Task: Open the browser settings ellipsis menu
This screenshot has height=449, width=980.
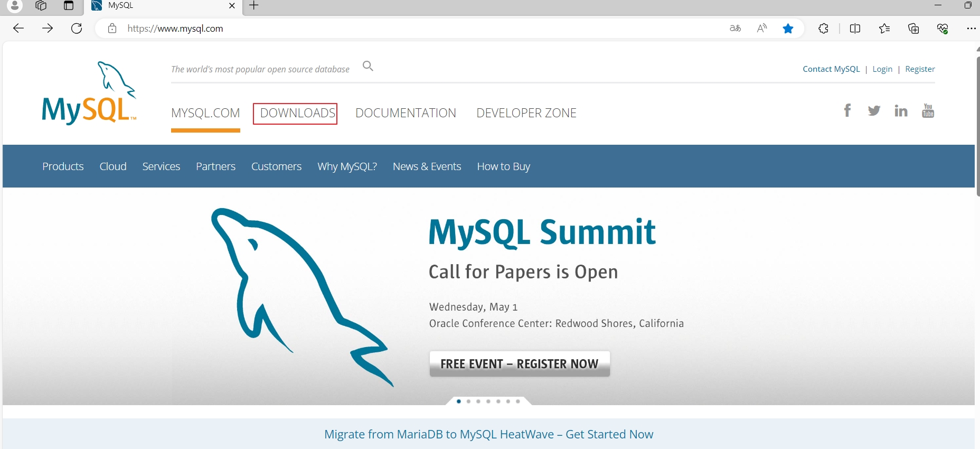Action: (x=971, y=29)
